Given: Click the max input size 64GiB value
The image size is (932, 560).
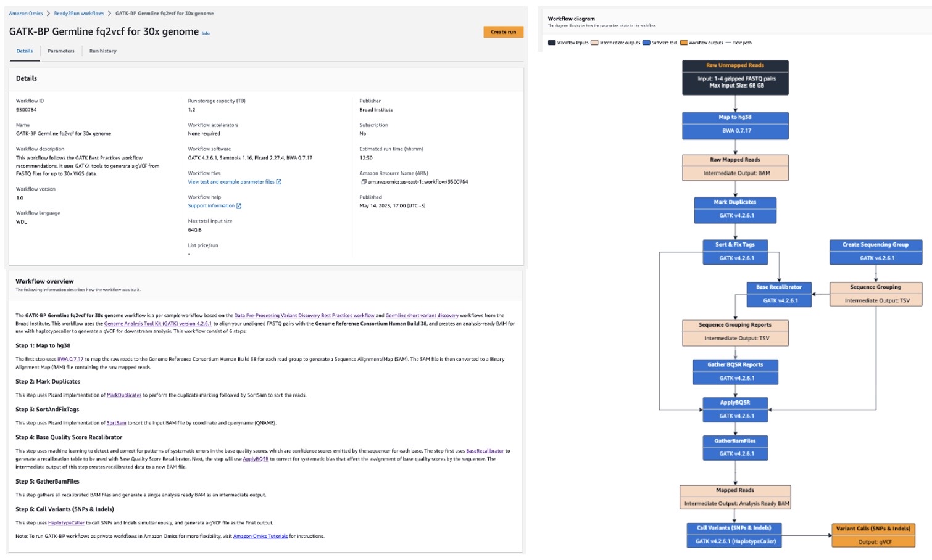Looking at the screenshot, I should click(x=195, y=230).
